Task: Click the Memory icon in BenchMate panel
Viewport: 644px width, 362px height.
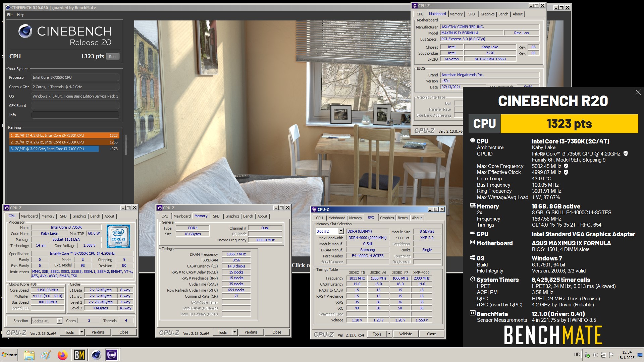Action: click(473, 205)
